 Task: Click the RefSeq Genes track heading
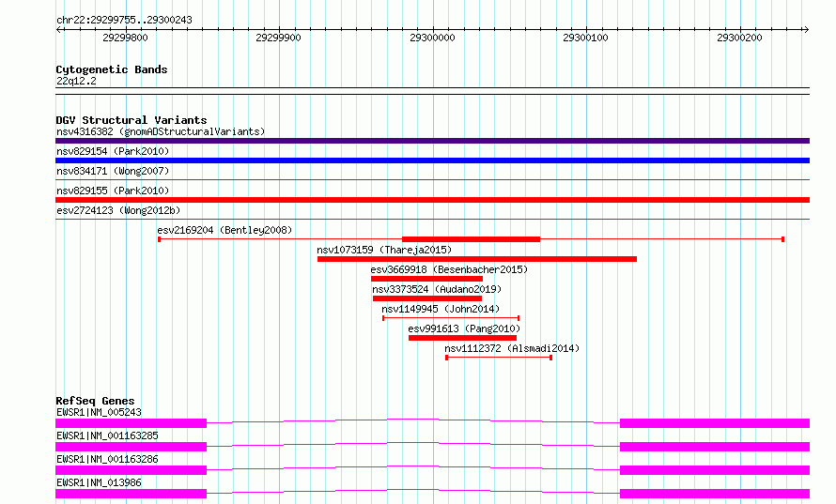pyautogui.click(x=95, y=401)
